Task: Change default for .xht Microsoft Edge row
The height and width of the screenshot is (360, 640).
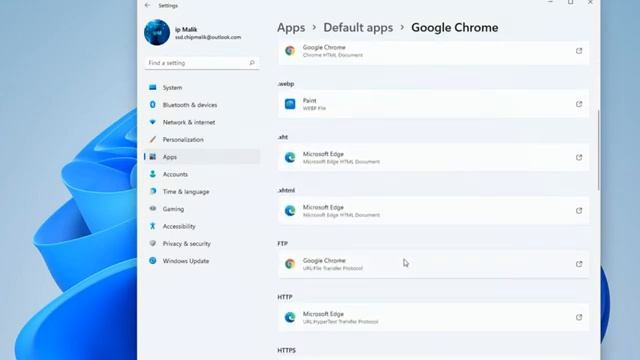Action: click(x=433, y=158)
